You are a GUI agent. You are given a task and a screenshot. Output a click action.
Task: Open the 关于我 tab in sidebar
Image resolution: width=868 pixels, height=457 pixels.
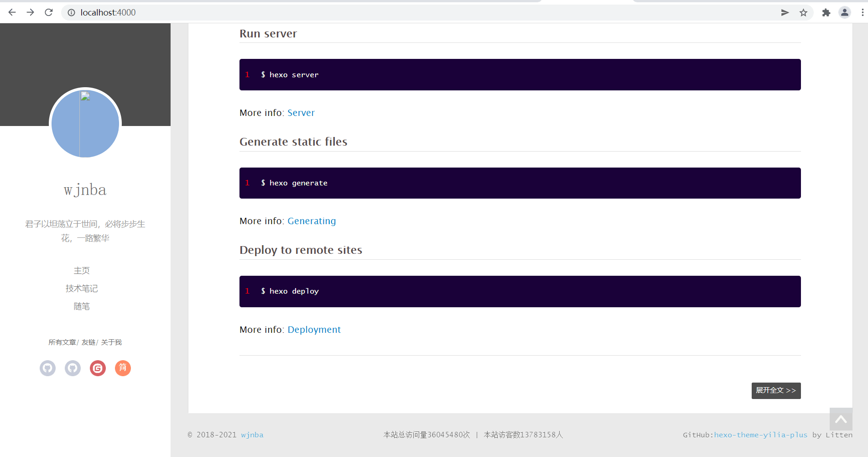(111, 342)
